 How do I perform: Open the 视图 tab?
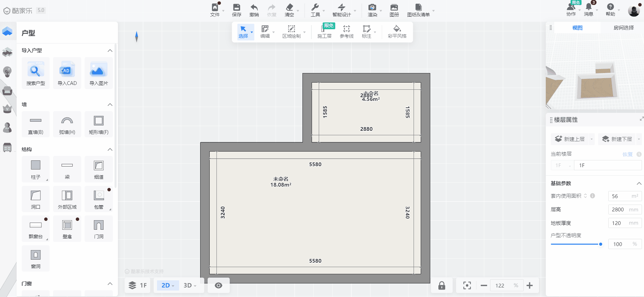(577, 28)
